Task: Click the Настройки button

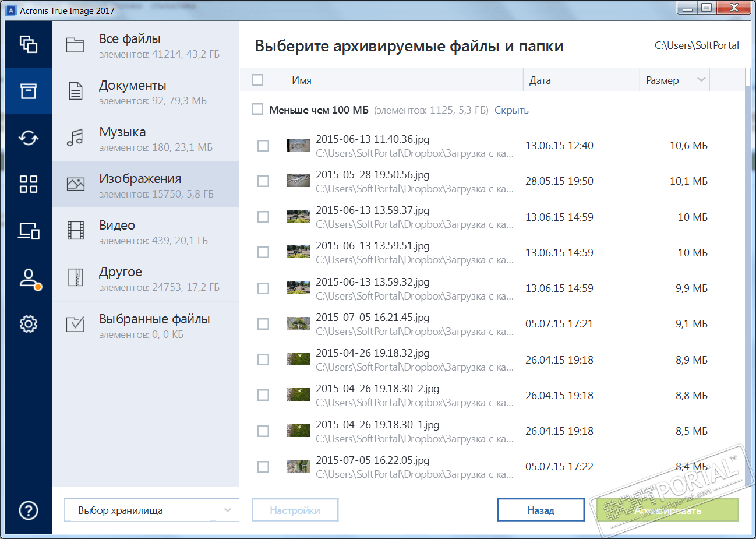Action: 295,510
